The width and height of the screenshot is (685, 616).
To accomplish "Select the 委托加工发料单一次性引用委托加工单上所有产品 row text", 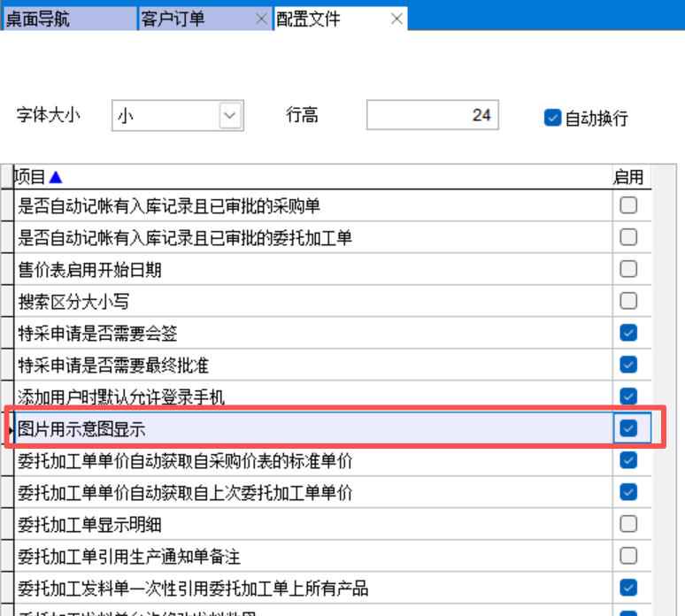I will [x=193, y=589].
